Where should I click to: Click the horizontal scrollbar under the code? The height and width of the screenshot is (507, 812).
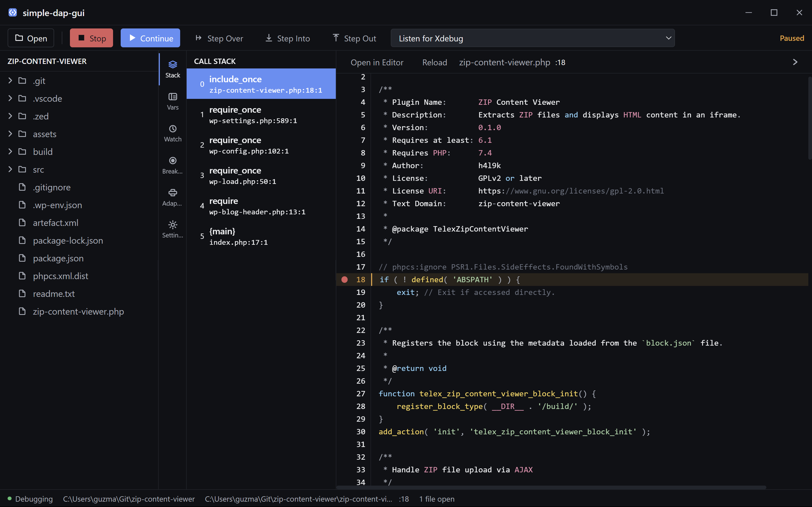pyautogui.click(x=551, y=487)
